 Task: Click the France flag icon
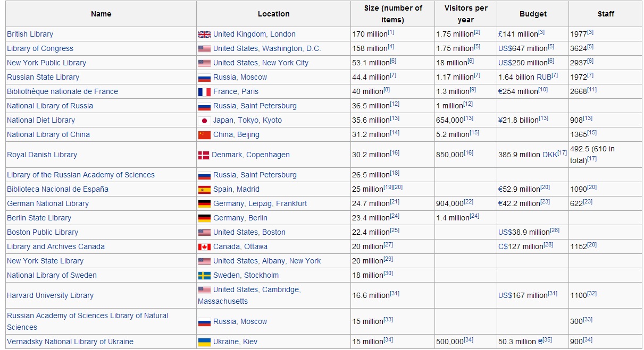point(204,92)
